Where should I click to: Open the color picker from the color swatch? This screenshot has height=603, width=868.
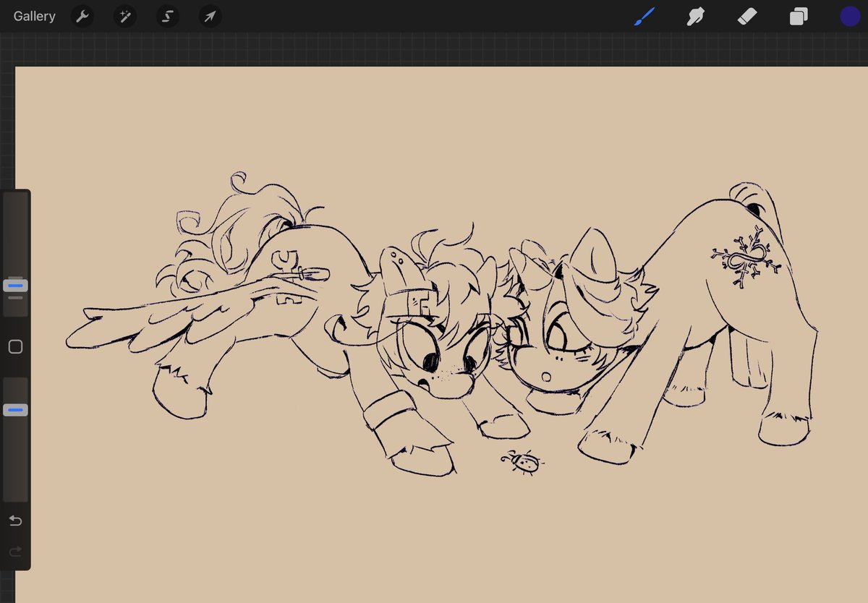click(x=850, y=16)
